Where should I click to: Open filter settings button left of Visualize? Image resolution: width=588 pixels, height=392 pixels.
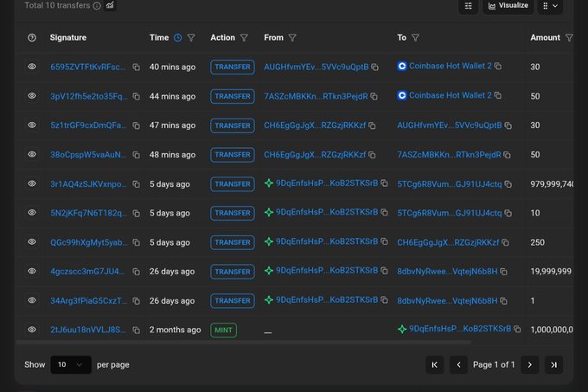point(469,6)
